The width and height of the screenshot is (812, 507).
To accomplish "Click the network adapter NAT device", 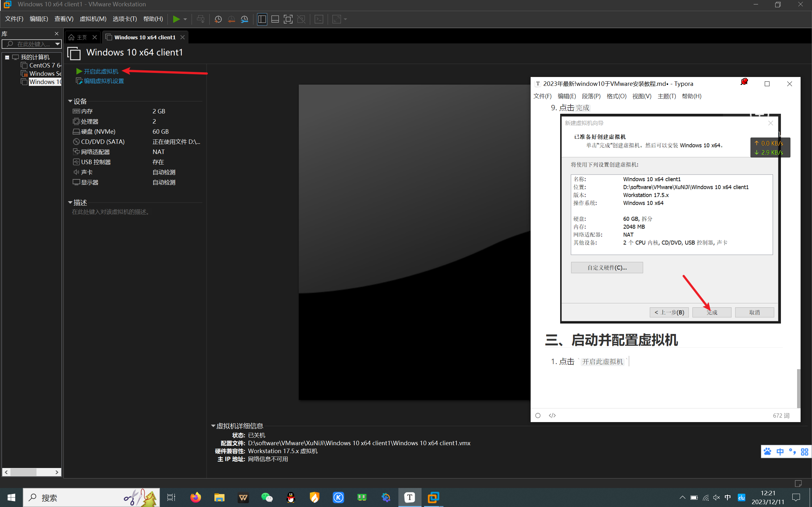I will pos(95,152).
